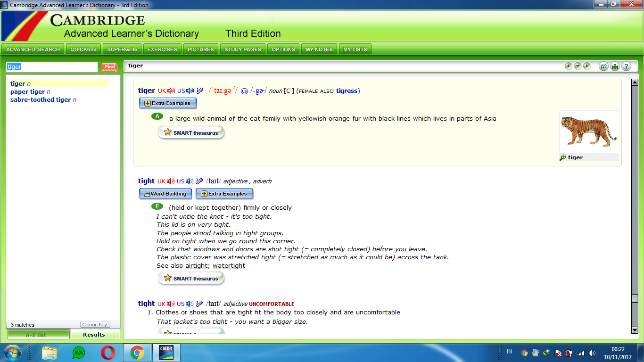Switch to A-Z list tab
Viewport: 644px width, 362px height.
(x=38, y=335)
